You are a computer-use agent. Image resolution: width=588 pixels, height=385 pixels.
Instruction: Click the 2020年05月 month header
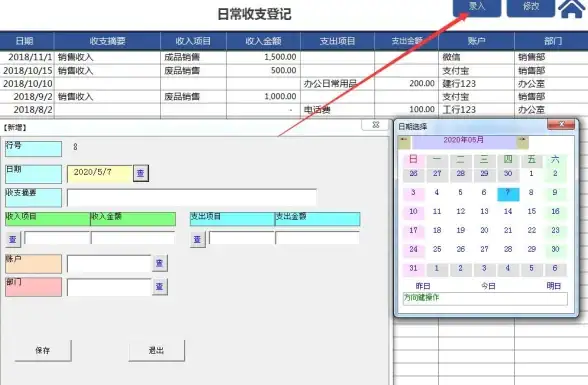pos(464,142)
